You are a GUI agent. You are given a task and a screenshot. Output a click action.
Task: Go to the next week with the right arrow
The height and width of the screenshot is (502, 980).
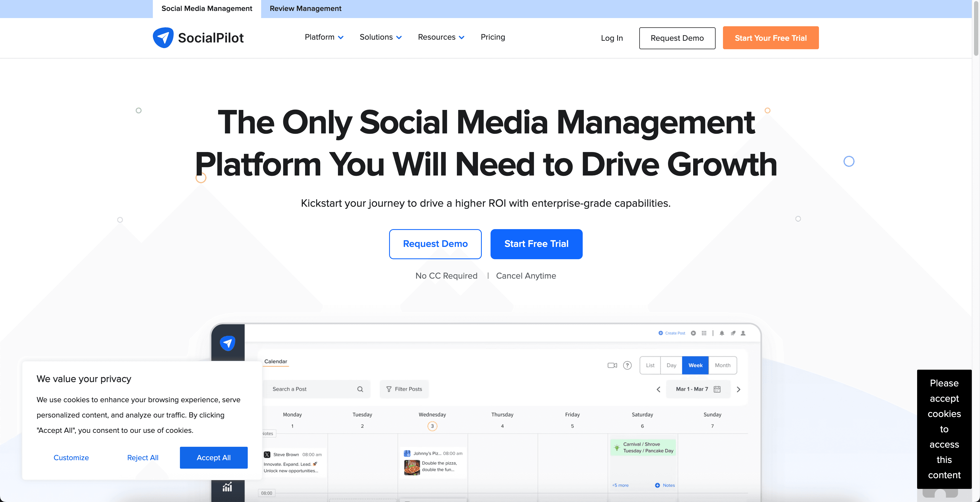[739, 389]
